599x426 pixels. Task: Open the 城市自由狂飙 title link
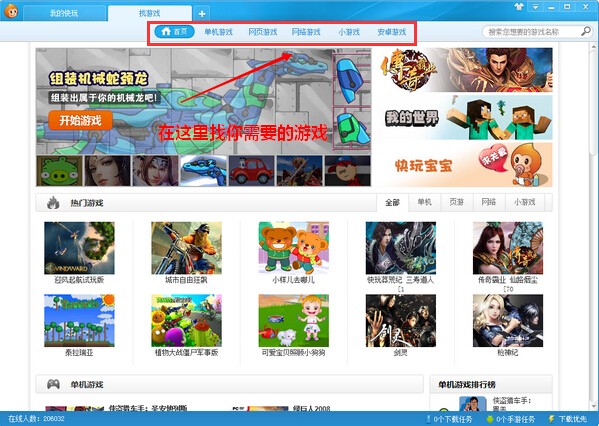click(186, 280)
